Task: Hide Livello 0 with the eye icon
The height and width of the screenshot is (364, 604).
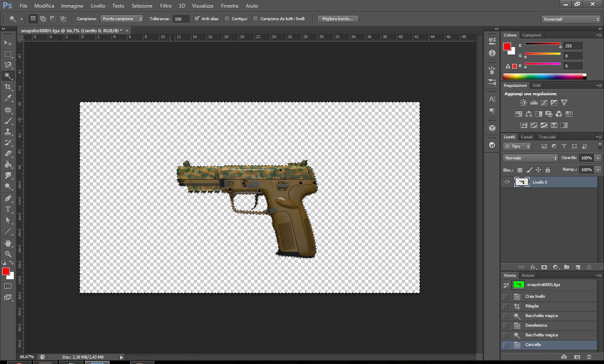Action: 507,182
